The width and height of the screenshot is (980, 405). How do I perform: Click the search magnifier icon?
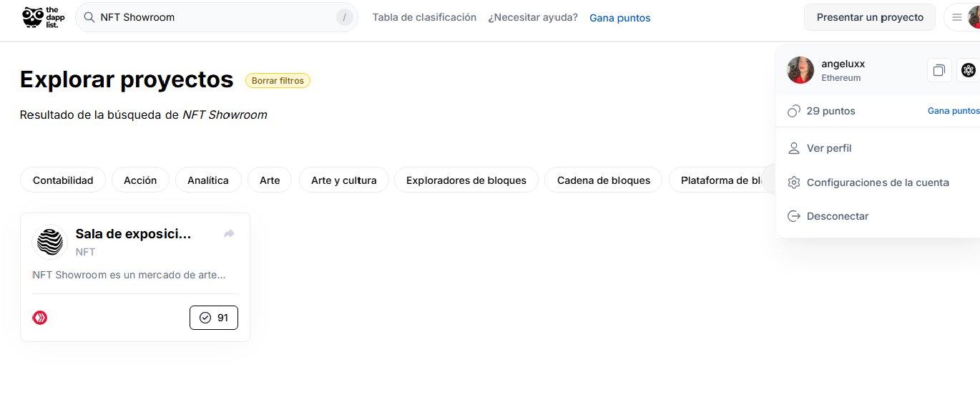(89, 17)
